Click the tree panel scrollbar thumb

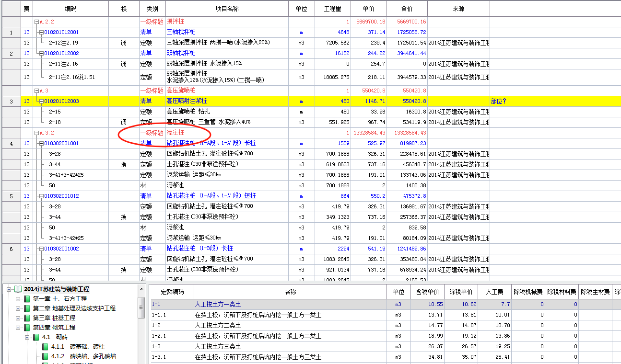tap(141, 307)
